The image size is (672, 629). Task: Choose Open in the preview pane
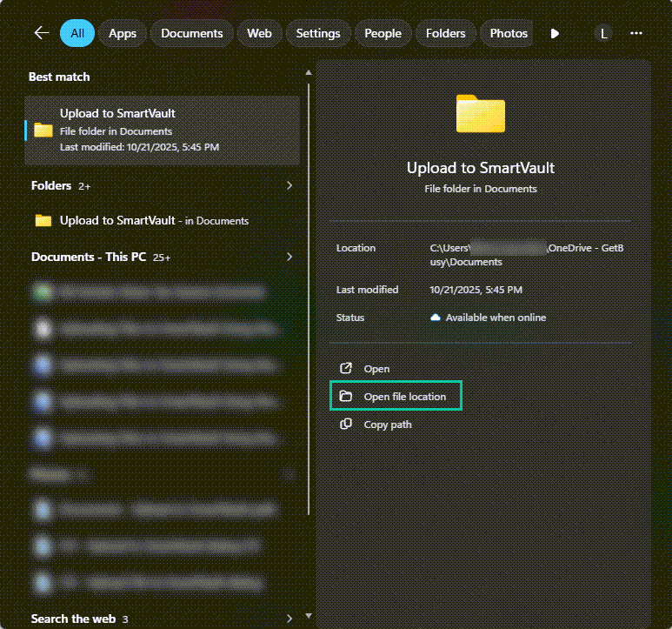click(x=376, y=369)
